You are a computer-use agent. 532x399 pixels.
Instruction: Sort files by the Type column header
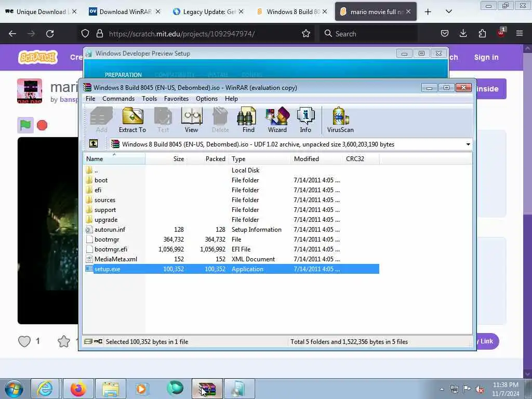pyautogui.click(x=259, y=159)
